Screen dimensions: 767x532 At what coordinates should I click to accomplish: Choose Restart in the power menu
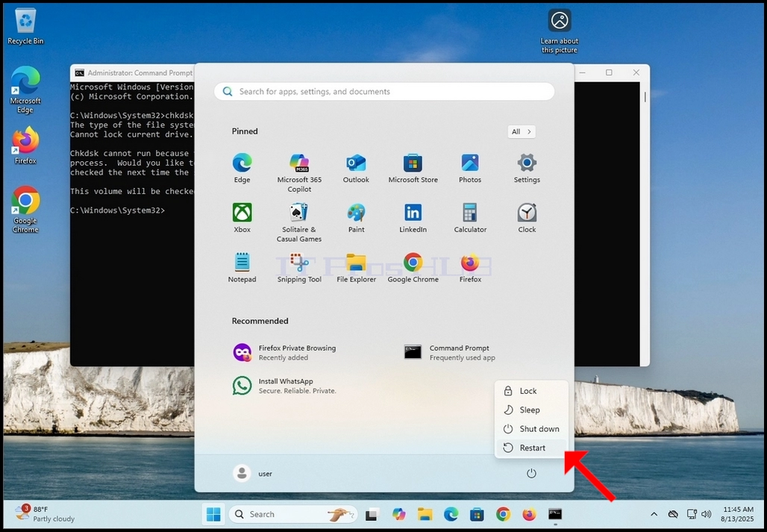531,448
